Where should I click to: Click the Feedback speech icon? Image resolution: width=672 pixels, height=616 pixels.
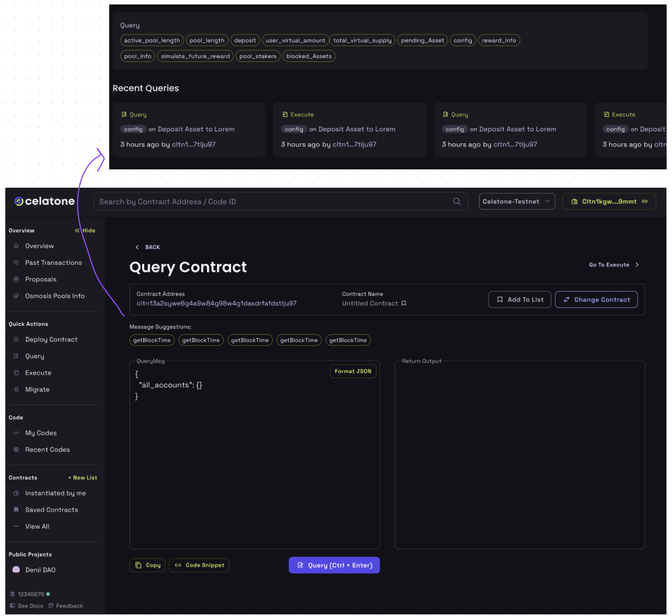51,606
